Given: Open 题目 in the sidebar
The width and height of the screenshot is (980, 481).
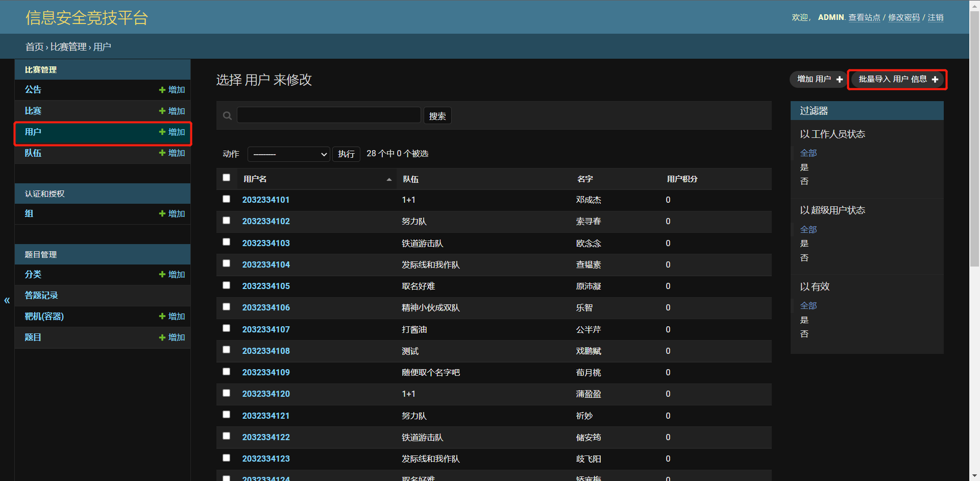Looking at the screenshot, I should pyautogui.click(x=33, y=338).
